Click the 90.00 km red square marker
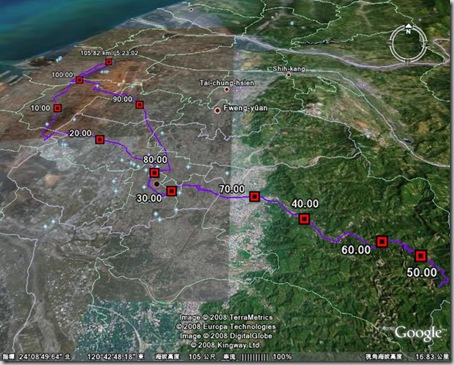This screenshot has width=454, height=365. click(x=140, y=105)
